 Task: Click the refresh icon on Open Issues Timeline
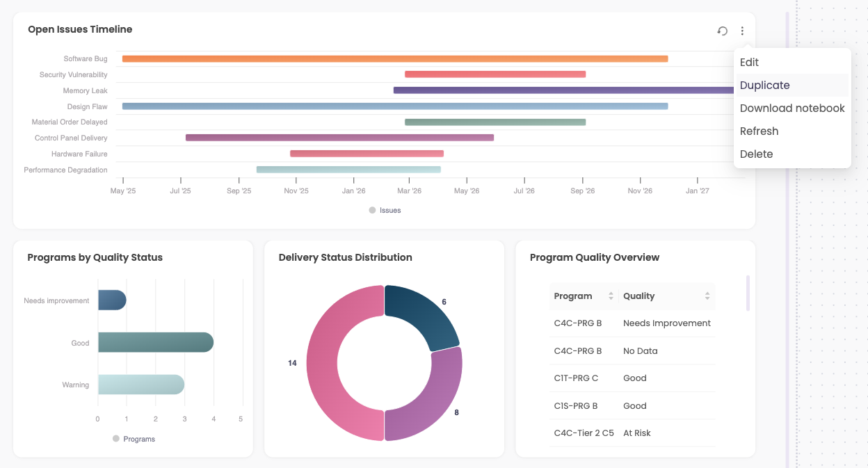pyautogui.click(x=723, y=31)
